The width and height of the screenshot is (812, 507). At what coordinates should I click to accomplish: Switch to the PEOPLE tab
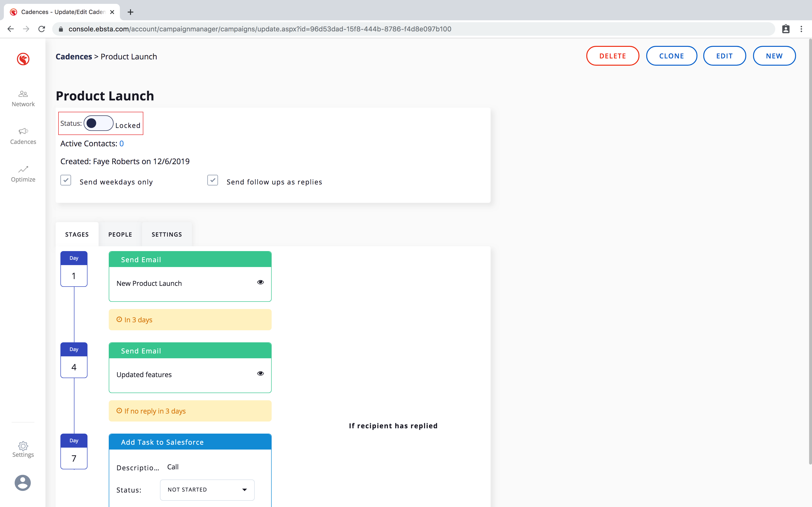click(x=120, y=234)
